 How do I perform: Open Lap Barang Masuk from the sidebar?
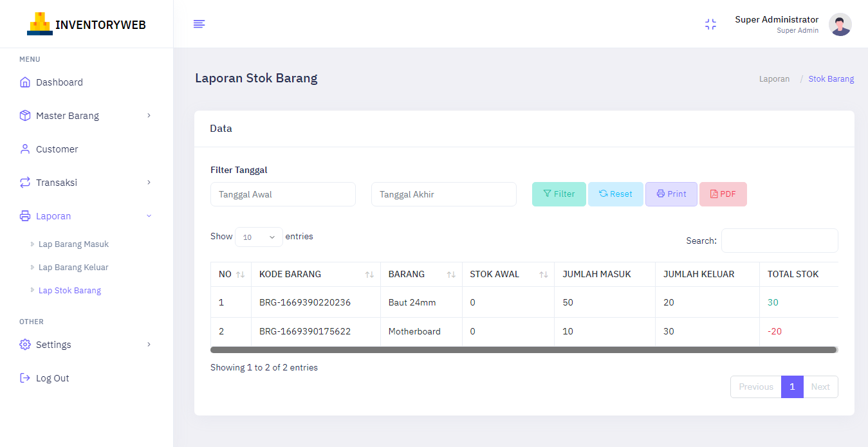tap(73, 244)
